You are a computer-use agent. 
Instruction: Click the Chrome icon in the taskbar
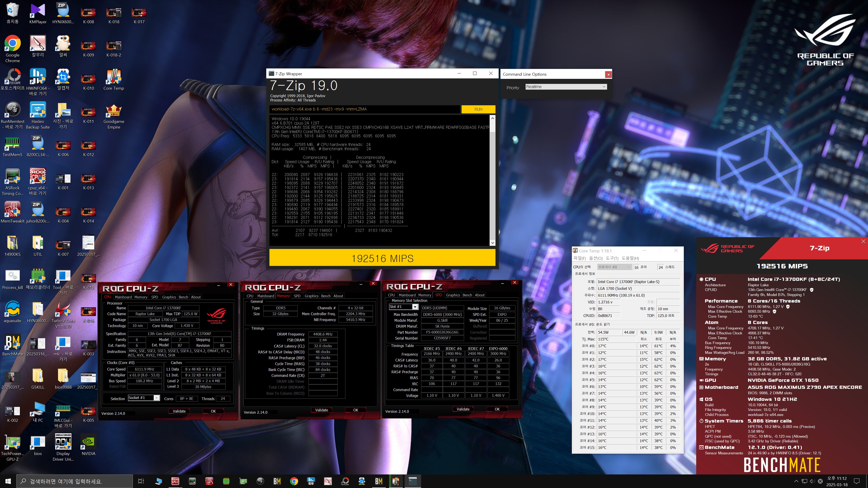294,481
